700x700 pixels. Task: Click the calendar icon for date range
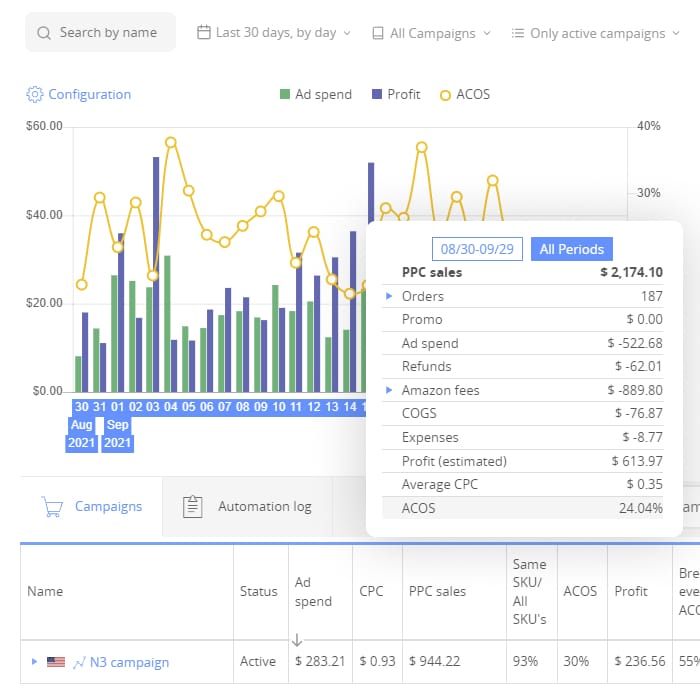204,33
